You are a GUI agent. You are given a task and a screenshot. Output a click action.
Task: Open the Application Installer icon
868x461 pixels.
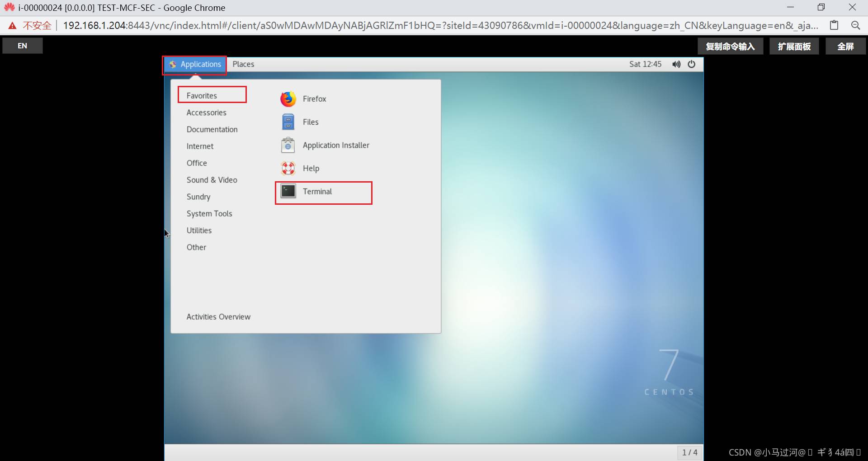tap(288, 146)
